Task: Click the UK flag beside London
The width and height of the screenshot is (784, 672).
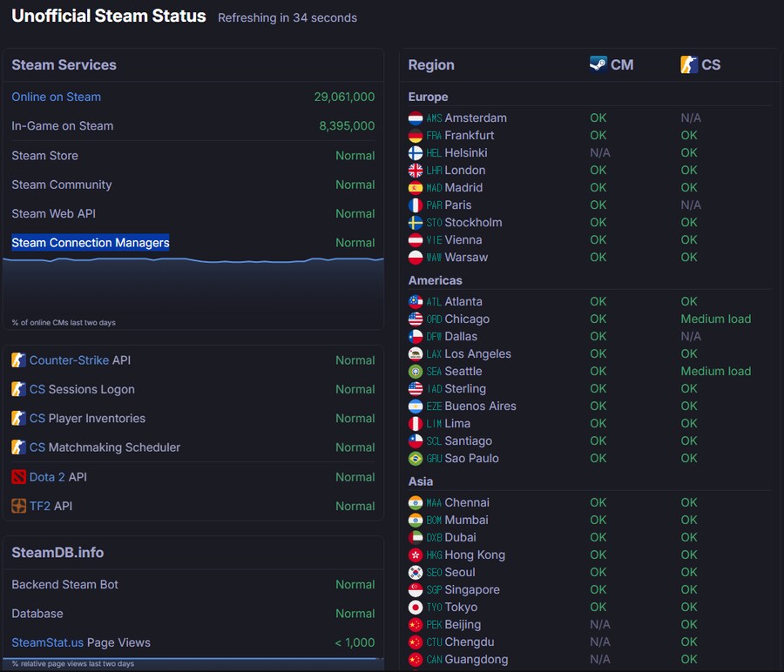Action: (x=416, y=171)
